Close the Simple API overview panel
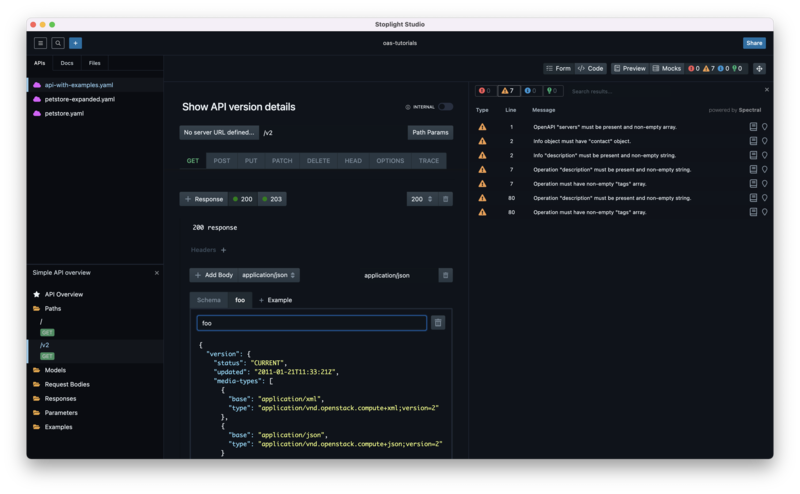This screenshot has width=800, height=494. (x=157, y=273)
